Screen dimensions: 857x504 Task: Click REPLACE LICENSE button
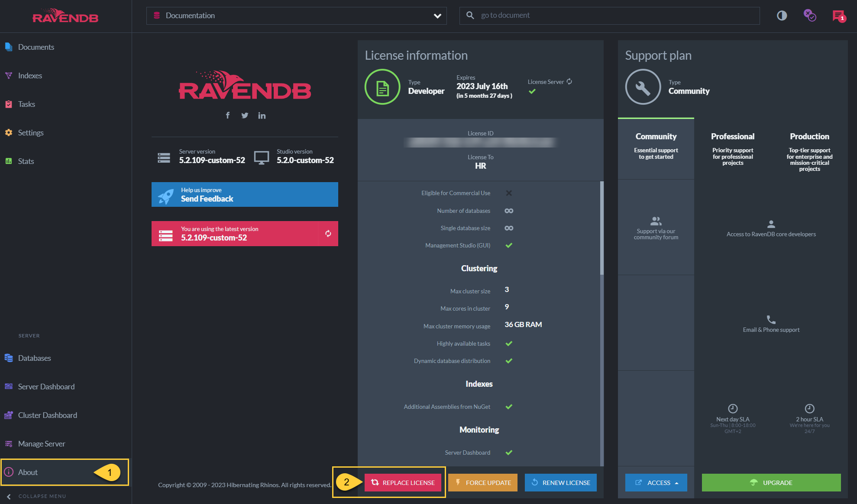(403, 482)
